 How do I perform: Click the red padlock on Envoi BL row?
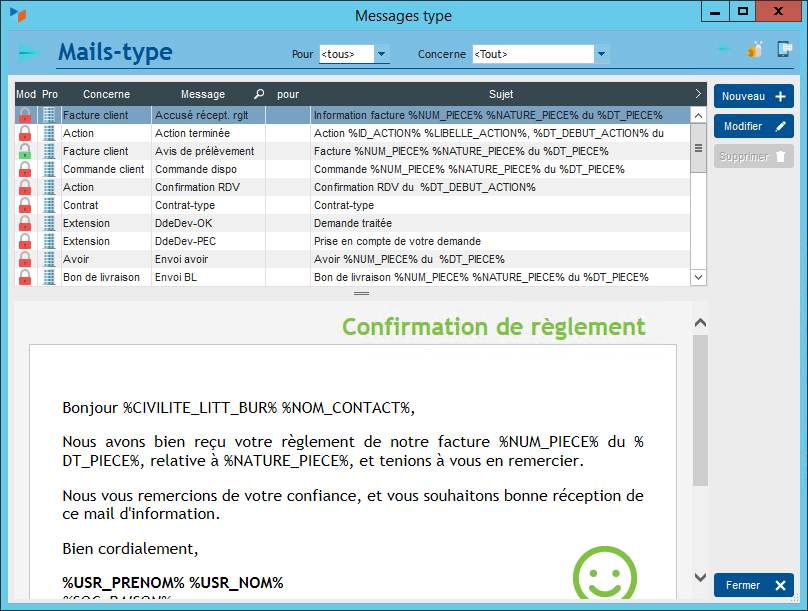(25, 278)
